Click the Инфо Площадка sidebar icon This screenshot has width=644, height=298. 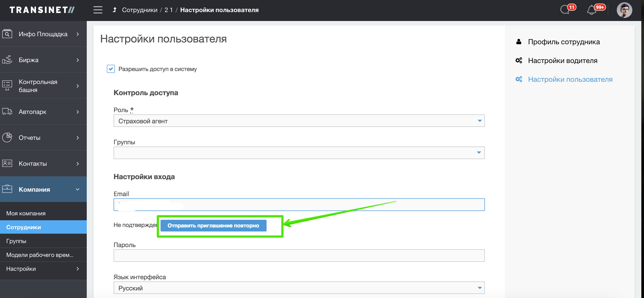7,34
